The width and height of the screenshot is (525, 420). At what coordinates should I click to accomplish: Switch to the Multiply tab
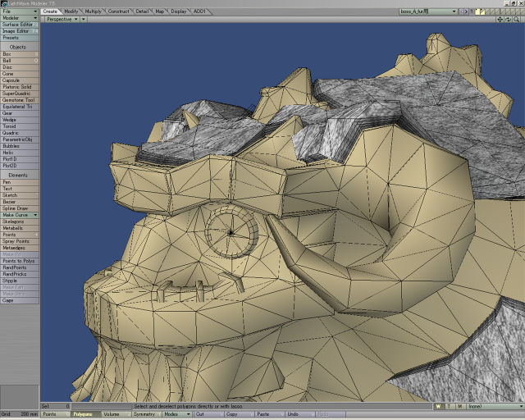(x=93, y=11)
